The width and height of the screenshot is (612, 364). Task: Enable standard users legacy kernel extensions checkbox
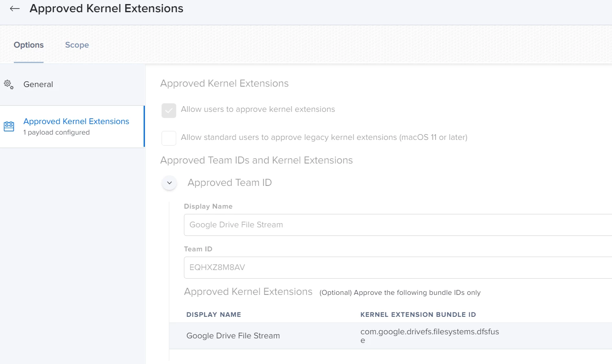click(169, 138)
